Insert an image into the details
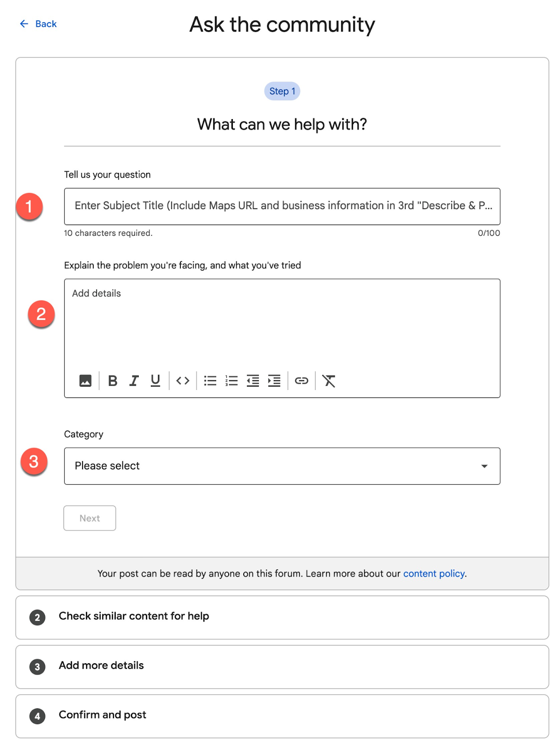Viewport: 560px width, 750px height. [85, 381]
